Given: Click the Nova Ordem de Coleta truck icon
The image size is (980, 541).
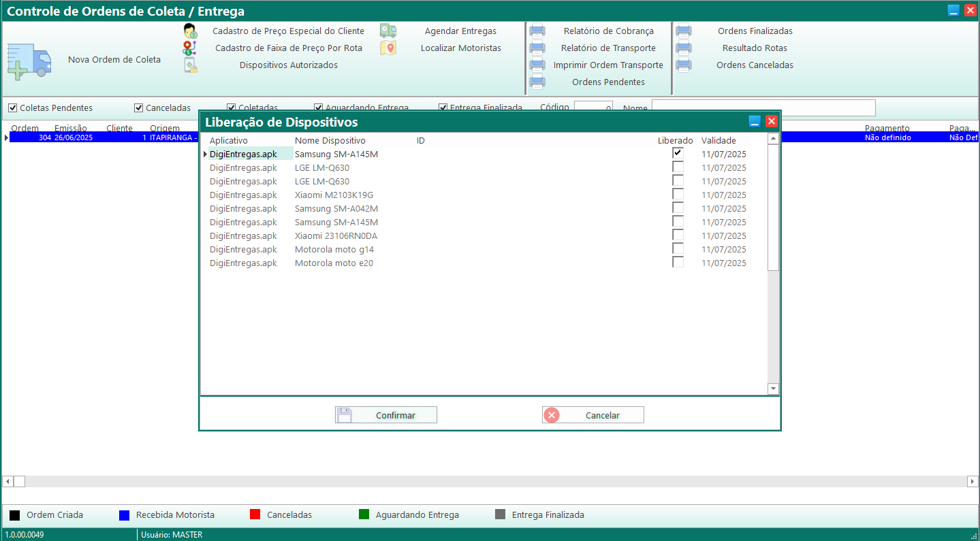Looking at the screenshot, I should coord(29,61).
